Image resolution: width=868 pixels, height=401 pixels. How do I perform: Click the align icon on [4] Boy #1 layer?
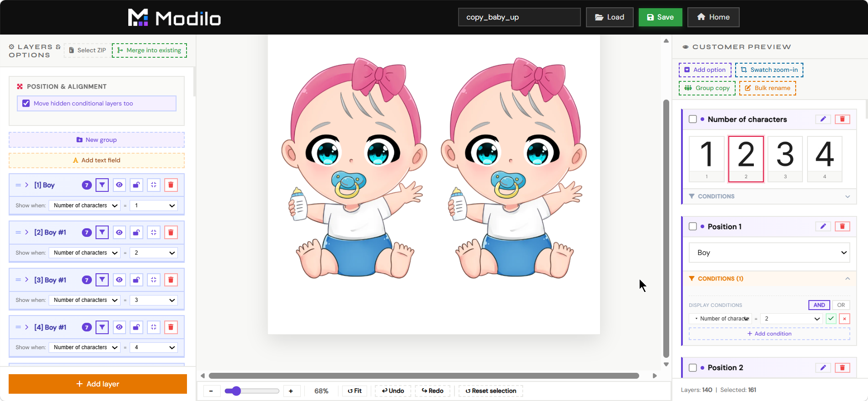point(154,327)
